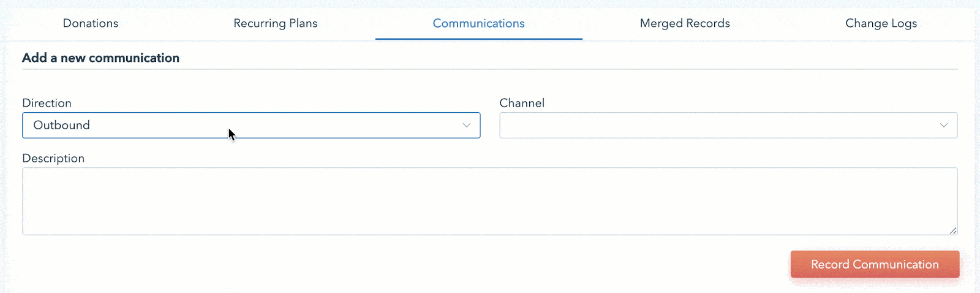This screenshot has height=293, width=980.
Task: Click the selected Outbound value text
Action: click(x=62, y=126)
